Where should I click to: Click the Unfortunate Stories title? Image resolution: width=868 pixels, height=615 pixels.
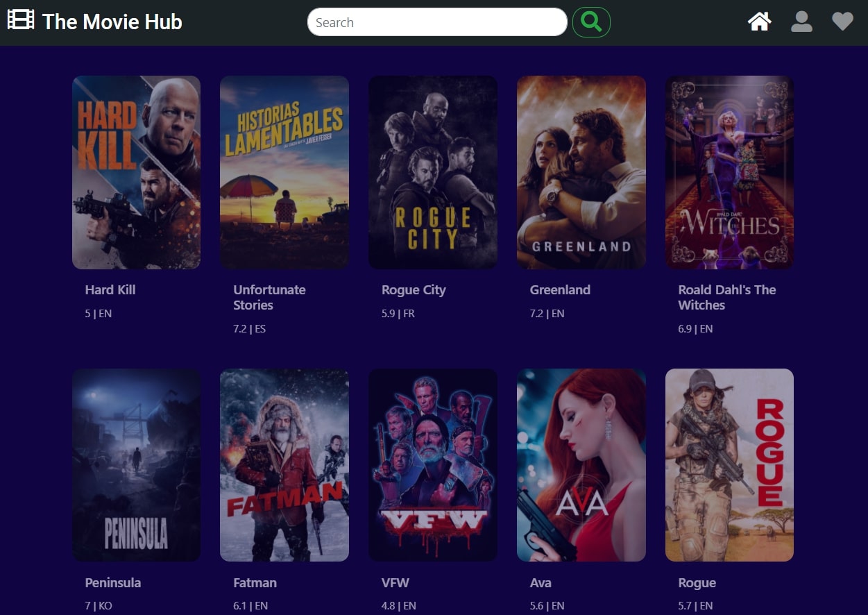[269, 298]
